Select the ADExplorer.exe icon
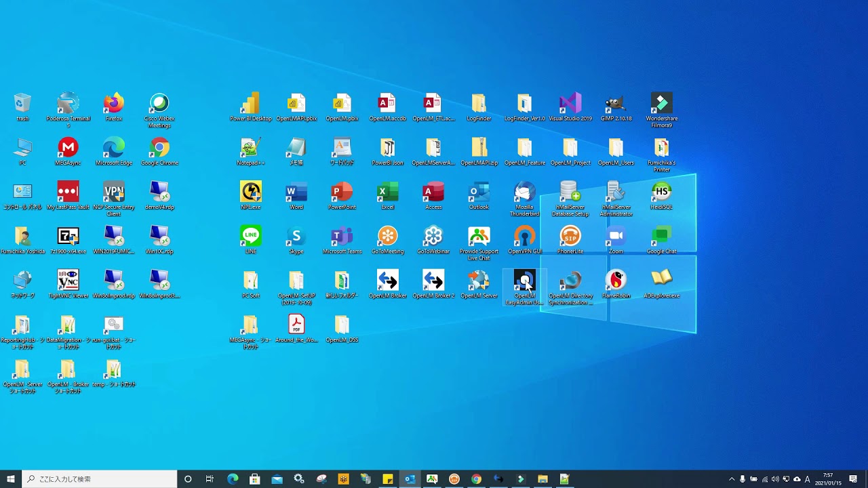The image size is (868, 488). pyautogui.click(x=661, y=285)
